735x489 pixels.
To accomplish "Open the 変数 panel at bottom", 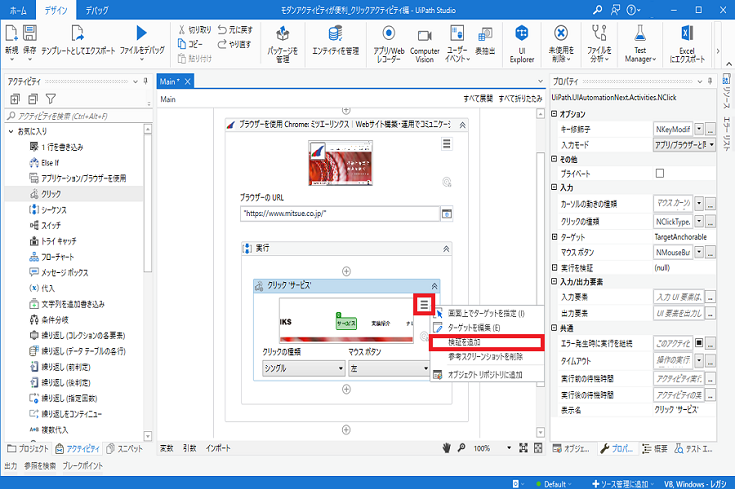I will tap(168, 449).
